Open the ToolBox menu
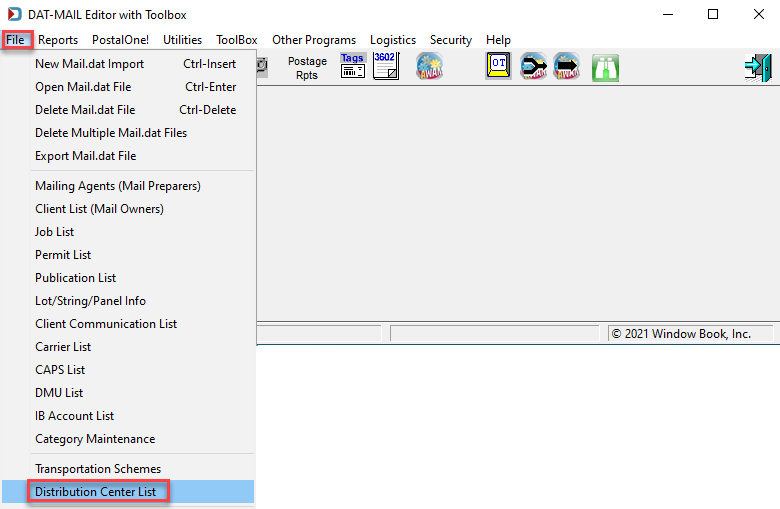 pyautogui.click(x=236, y=40)
